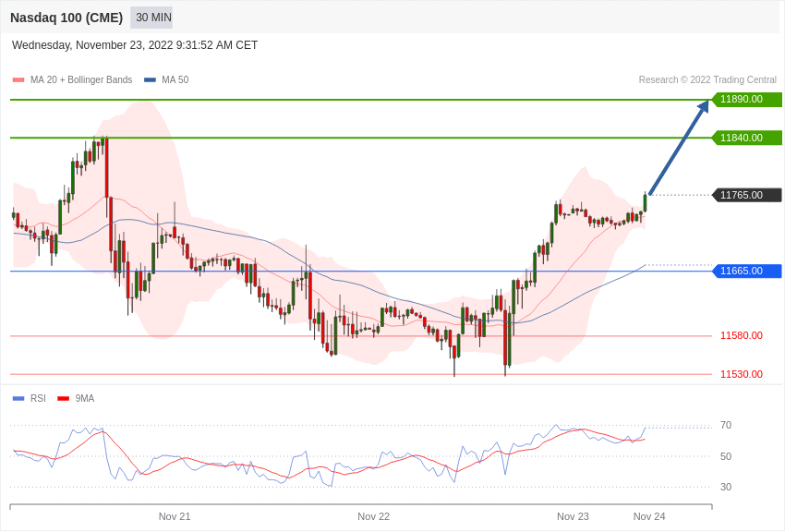Click the blue upward forecast arrow head
The image size is (785, 532).
[703, 106]
